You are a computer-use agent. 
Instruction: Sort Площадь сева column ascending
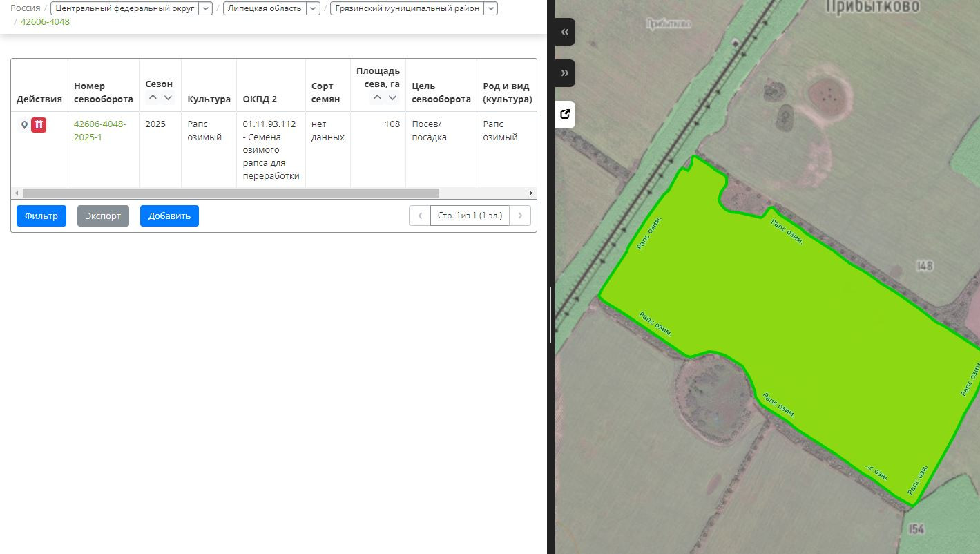(377, 98)
